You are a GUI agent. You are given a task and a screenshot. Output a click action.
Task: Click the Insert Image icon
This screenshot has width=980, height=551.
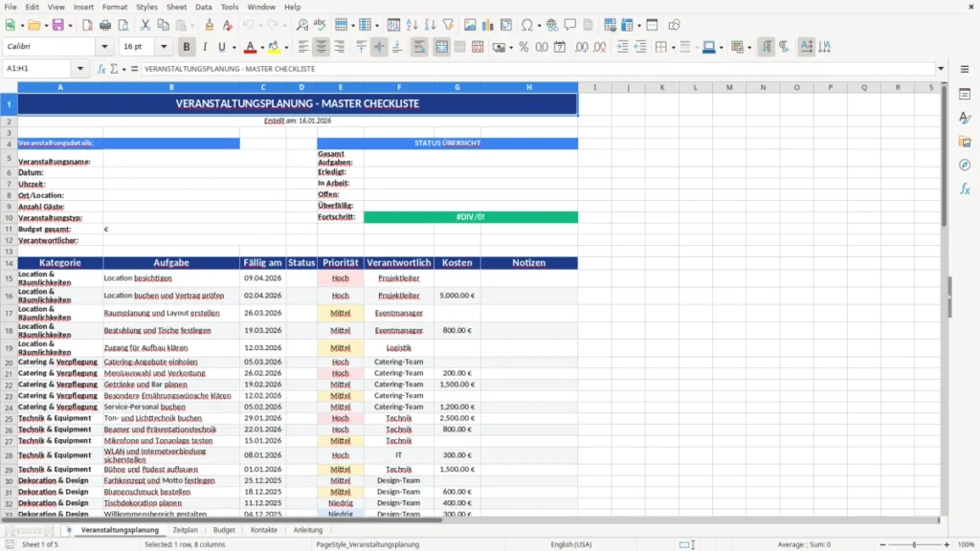(470, 25)
